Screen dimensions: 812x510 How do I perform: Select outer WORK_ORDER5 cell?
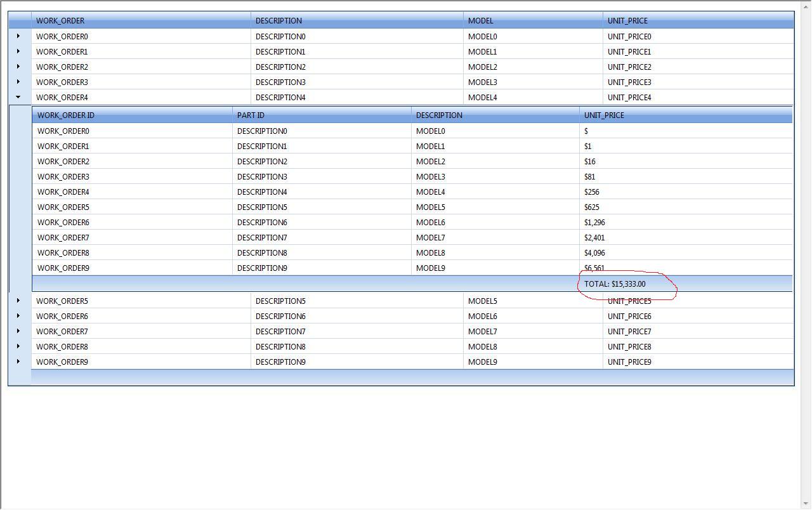pos(141,301)
